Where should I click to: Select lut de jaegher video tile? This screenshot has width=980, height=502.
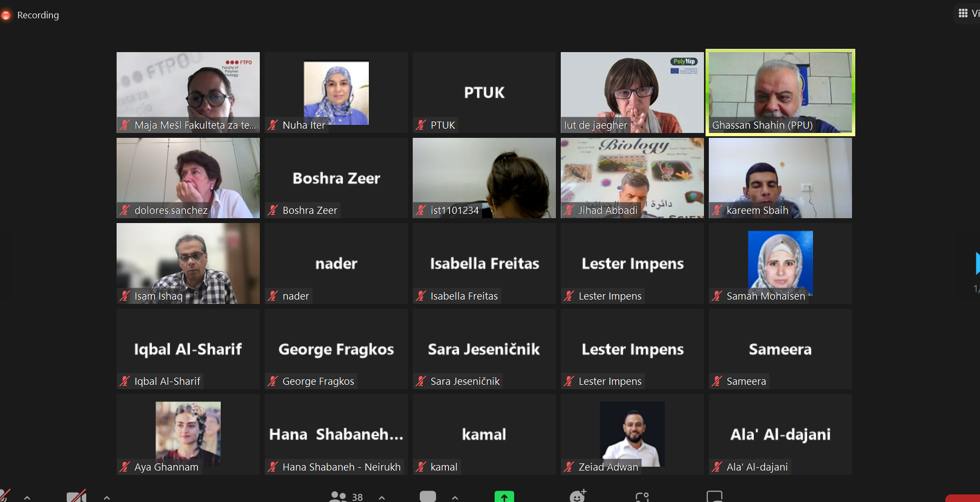point(632,92)
